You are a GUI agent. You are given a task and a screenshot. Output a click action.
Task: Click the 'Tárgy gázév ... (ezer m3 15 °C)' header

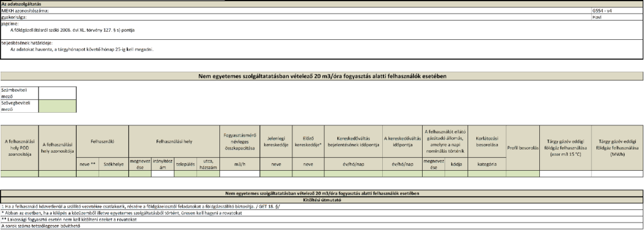(565, 148)
